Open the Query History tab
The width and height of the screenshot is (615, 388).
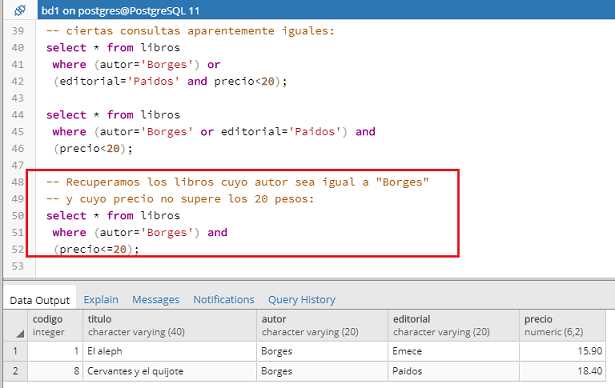pos(302,300)
